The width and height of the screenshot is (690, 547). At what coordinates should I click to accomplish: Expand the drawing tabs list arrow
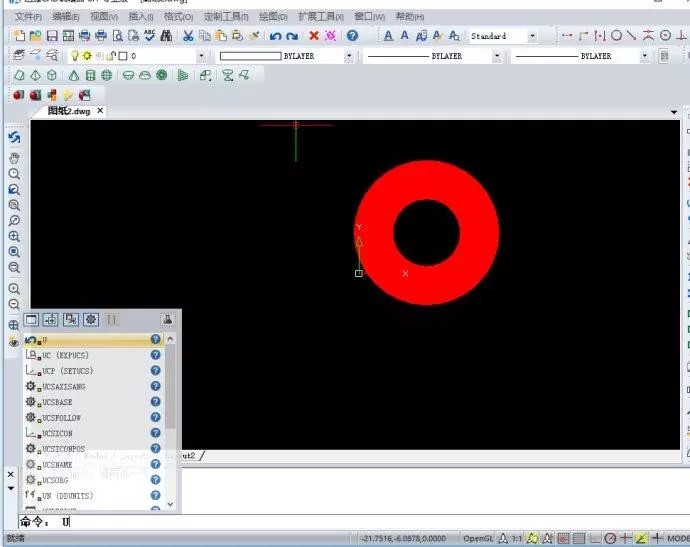click(x=674, y=112)
